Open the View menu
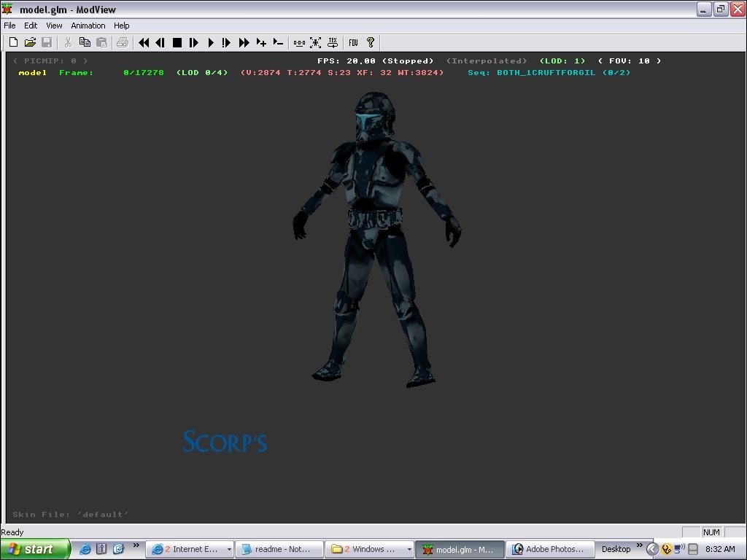This screenshot has width=747, height=560. [x=54, y=26]
